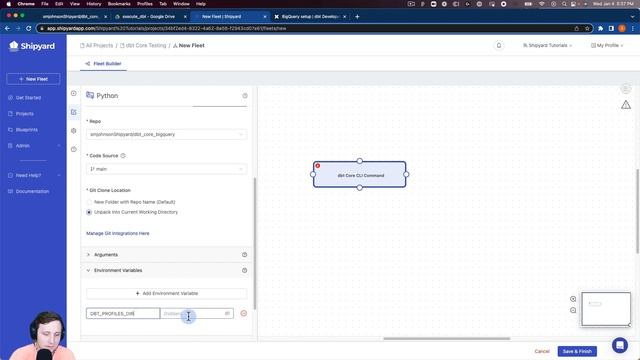
Task: Open the chat support bubble
Action: point(620,345)
